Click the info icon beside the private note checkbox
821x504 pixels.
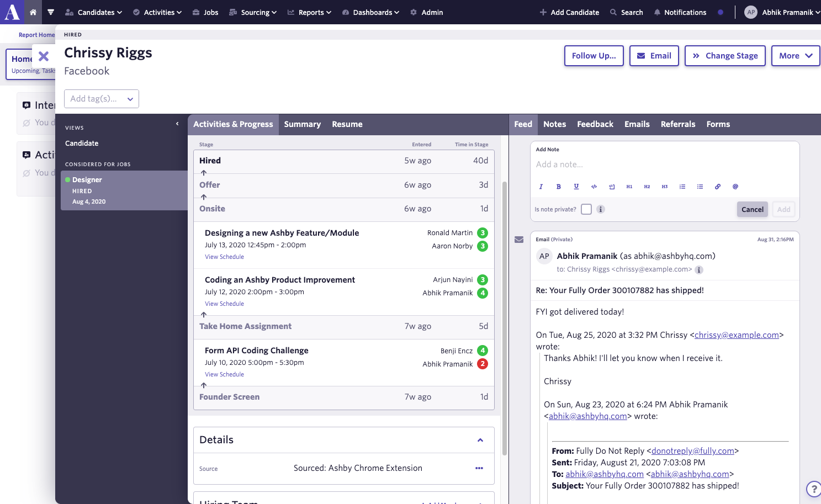[x=601, y=209]
